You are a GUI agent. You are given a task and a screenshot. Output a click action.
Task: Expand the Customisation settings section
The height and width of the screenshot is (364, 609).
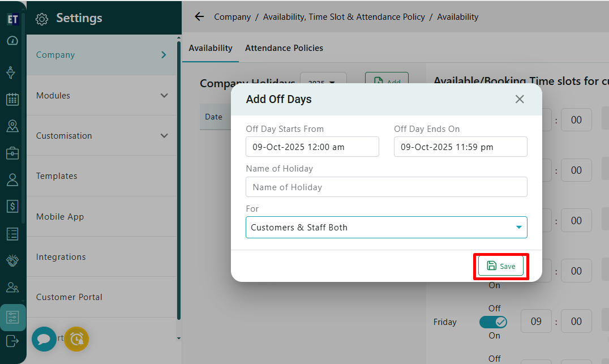tap(102, 136)
